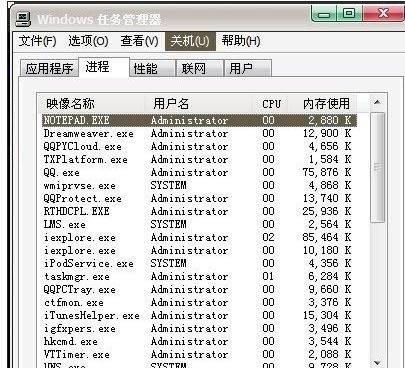Select the iexplore.exe using 10,180 K
Screen dimensions: 405x368
click(x=199, y=250)
